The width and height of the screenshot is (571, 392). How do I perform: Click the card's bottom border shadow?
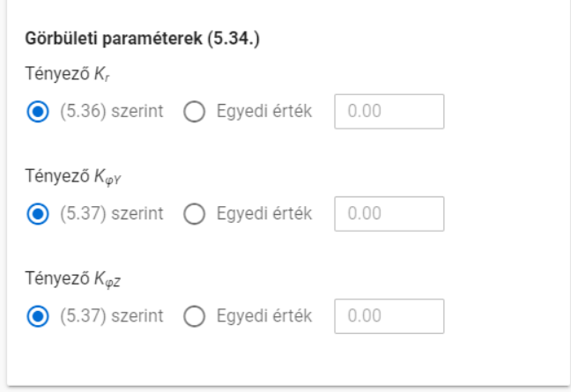point(288,386)
